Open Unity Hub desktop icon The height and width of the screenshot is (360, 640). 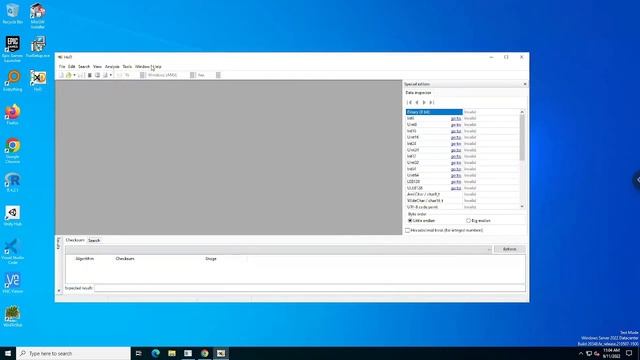13,216
